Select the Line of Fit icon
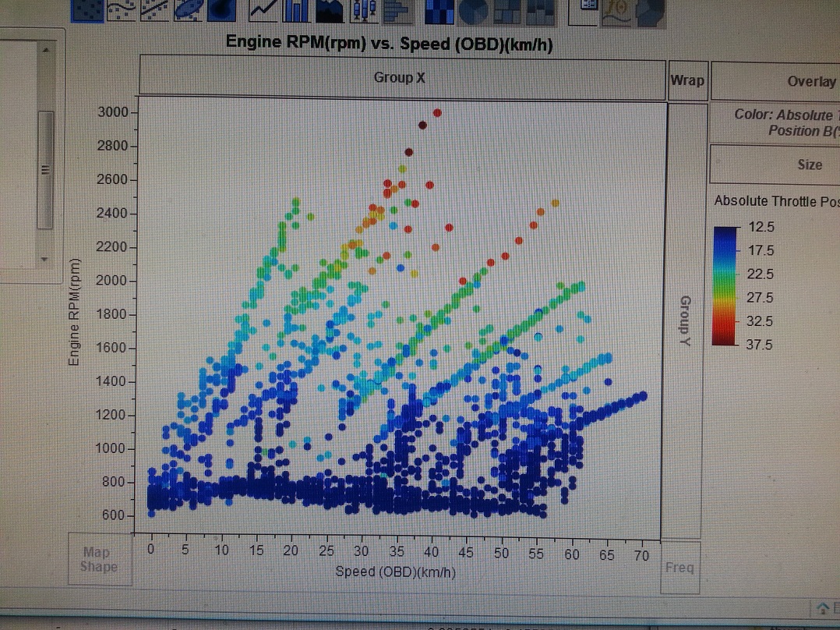The image size is (840, 630). pyautogui.click(x=157, y=9)
